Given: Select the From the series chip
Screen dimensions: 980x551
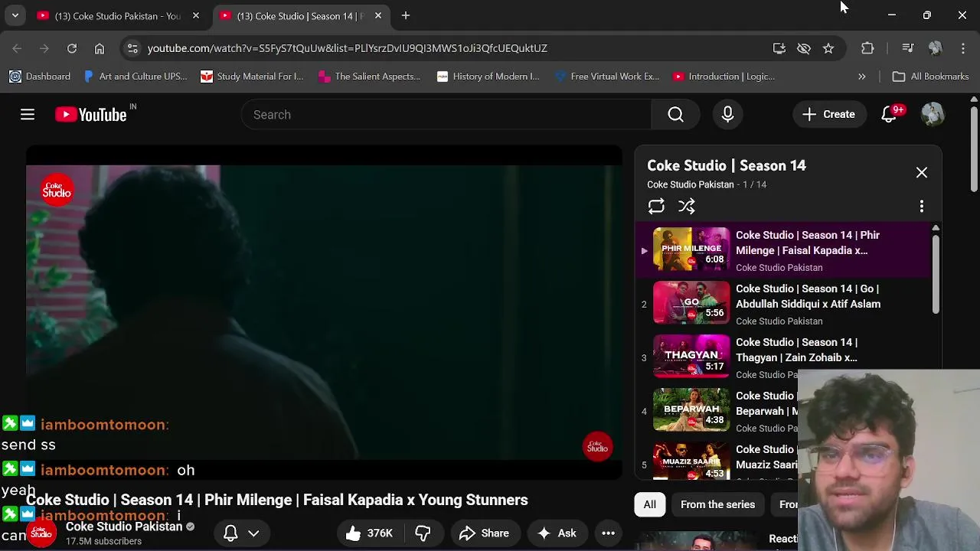Looking at the screenshot, I should pyautogui.click(x=717, y=504).
